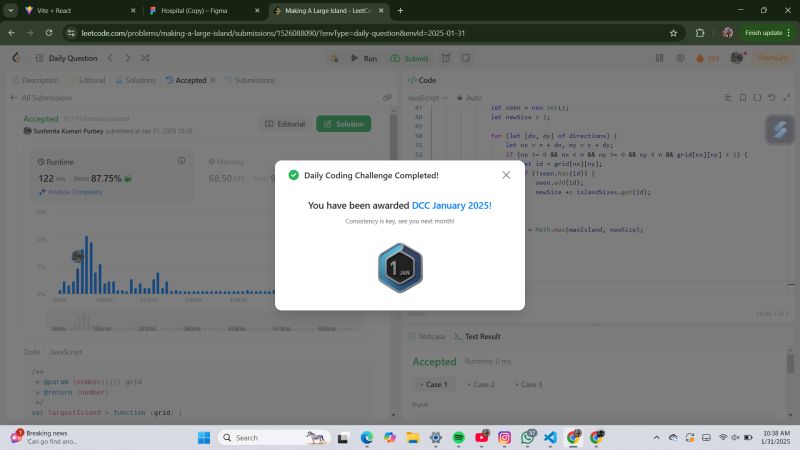The height and width of the screenshot is (450, 800).
Task: Go to the previous question arrow
Action: 110,58
